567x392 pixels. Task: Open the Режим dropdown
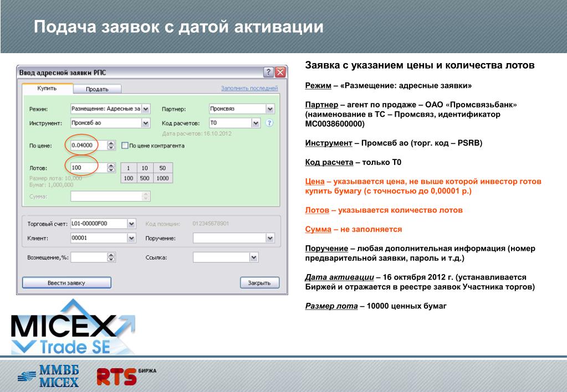tap(145, 109)
